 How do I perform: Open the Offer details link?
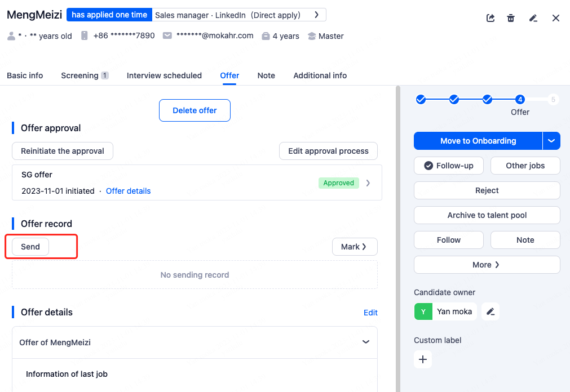(128, 191)
